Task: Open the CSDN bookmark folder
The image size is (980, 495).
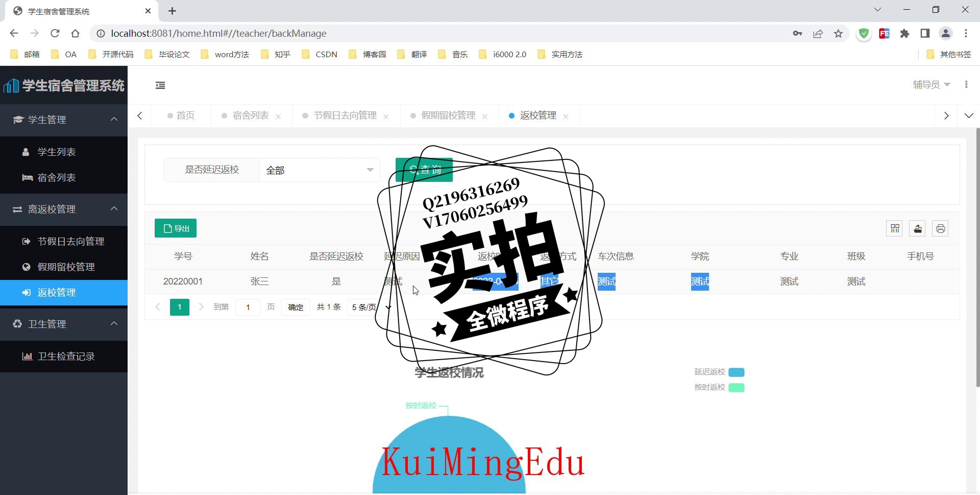Action: 320,54
